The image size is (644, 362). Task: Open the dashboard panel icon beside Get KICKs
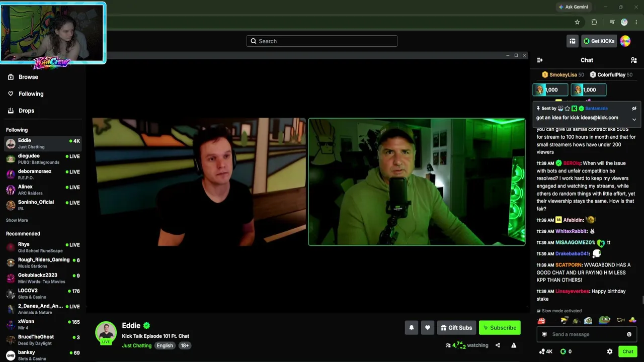[573, 41]
